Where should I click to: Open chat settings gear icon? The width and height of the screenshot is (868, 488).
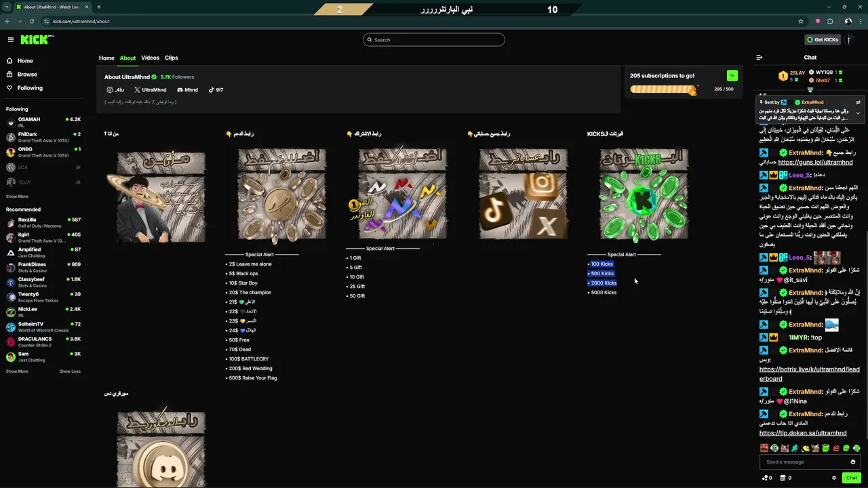point(834,478)
